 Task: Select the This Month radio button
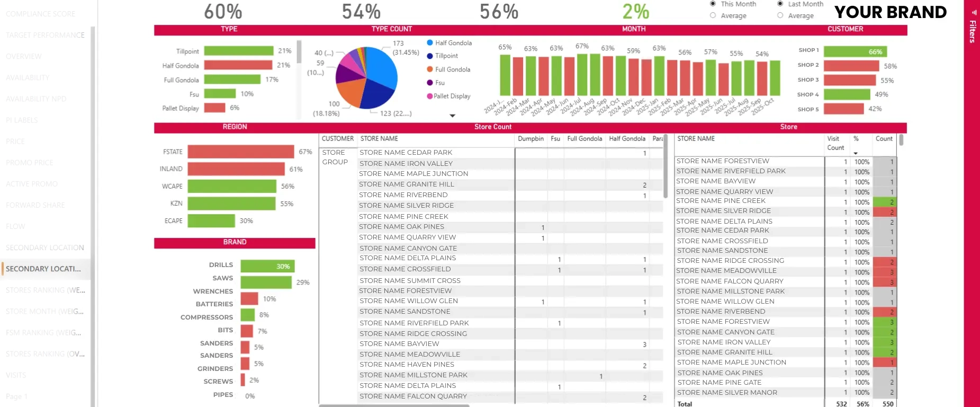click(x=713, y=4)
